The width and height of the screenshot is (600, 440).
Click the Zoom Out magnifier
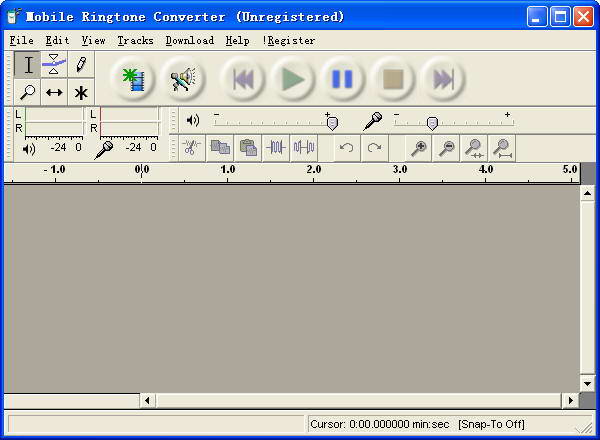447,148
